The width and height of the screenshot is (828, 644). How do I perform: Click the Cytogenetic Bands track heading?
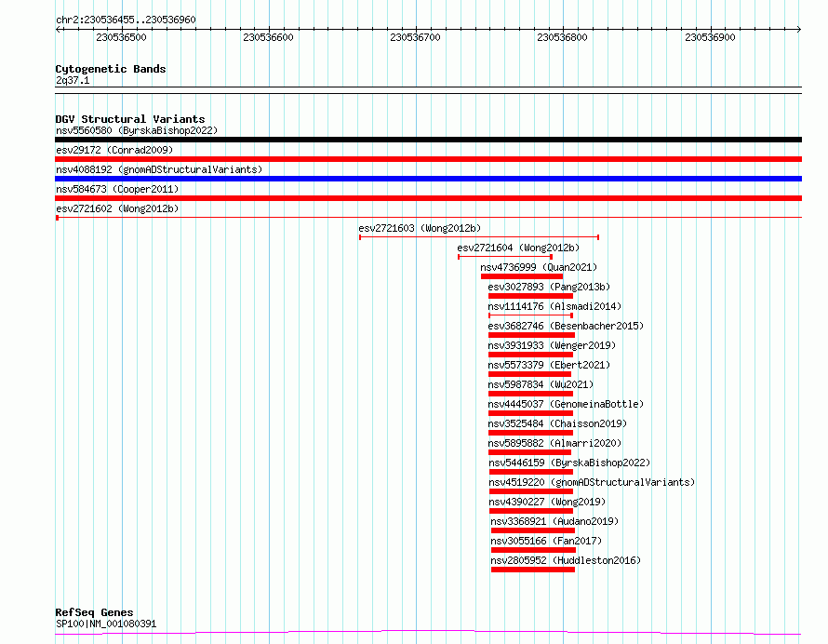pyautogui.click(x=111, y=69)
